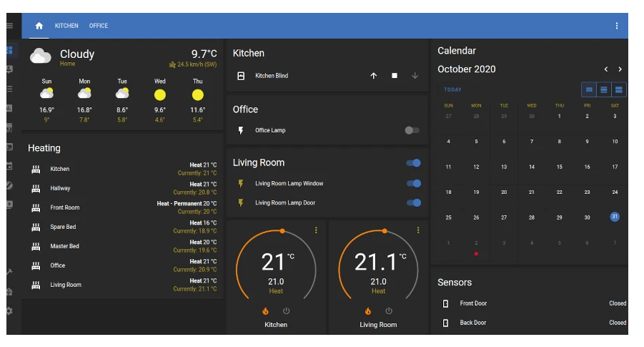644x347 pixels.
Task: Turn off the Living Room thermostat
Action: pos(389,311)
